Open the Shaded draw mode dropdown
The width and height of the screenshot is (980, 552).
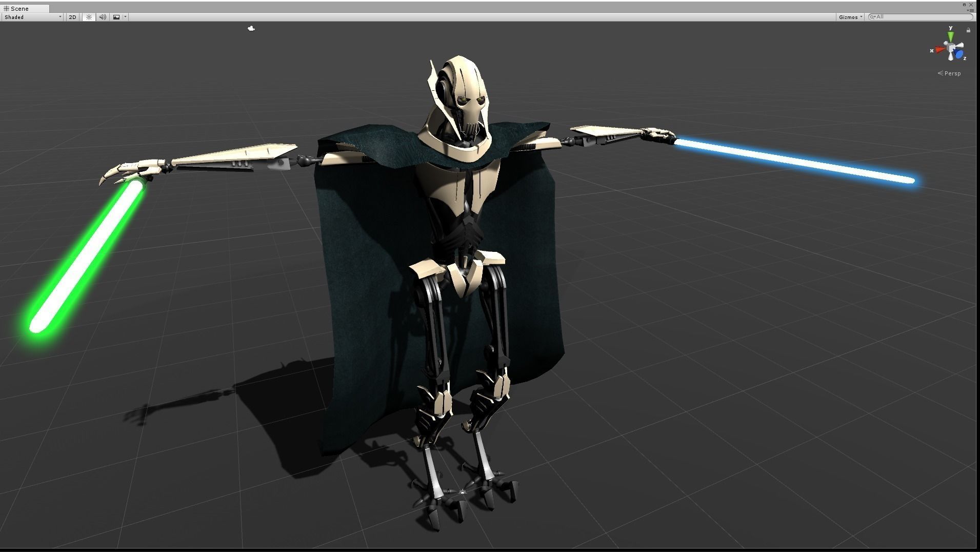[x=33, y=17]
